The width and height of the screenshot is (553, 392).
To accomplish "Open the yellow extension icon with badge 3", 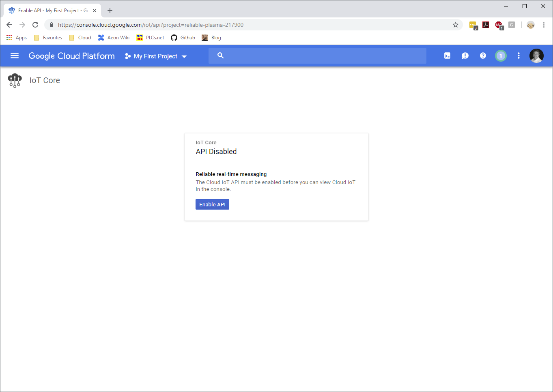I will [x=473, y=25].
